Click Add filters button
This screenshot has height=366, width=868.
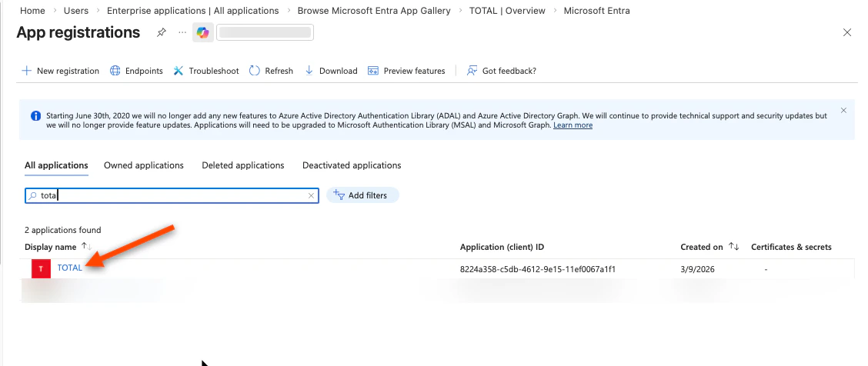coord(362,195)
